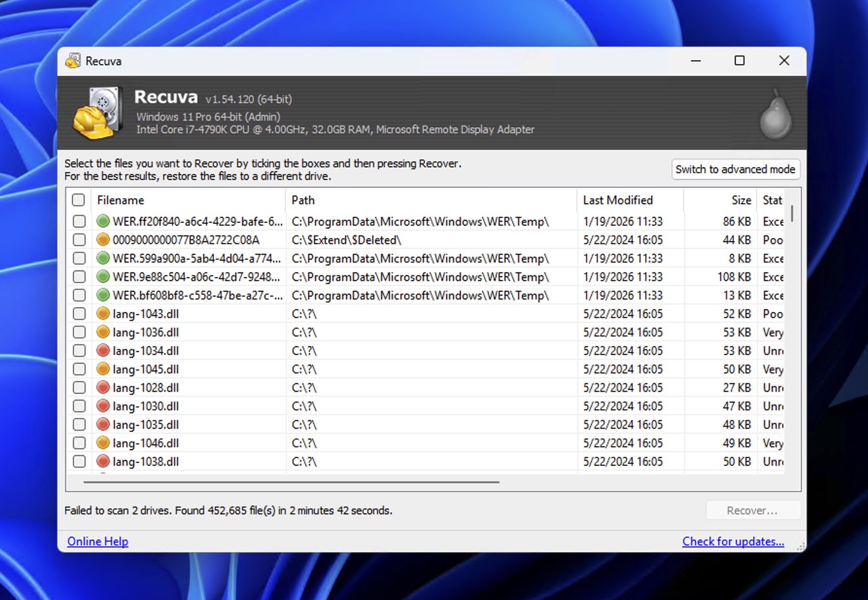Sort by Path column header
868x600 pixels.
[x=432, y=200]
